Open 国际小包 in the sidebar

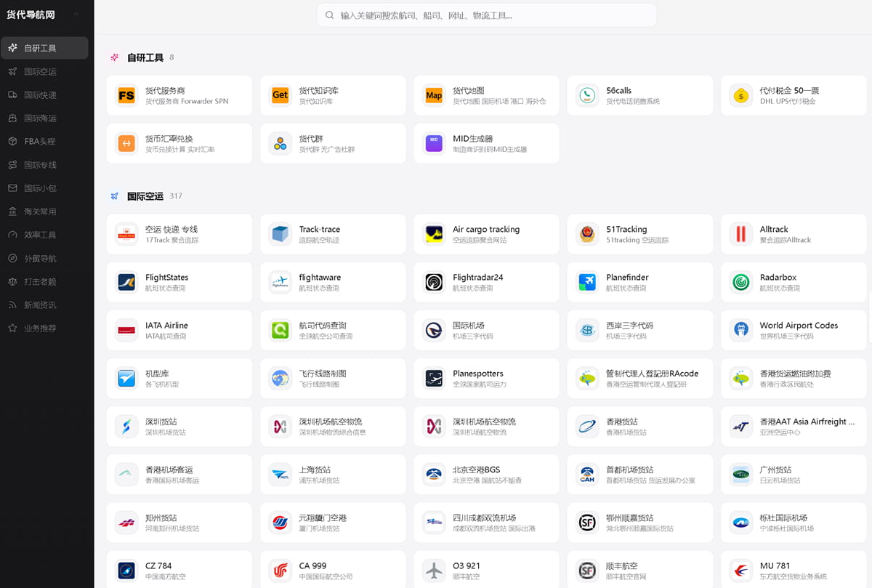(x=44, y=188)
